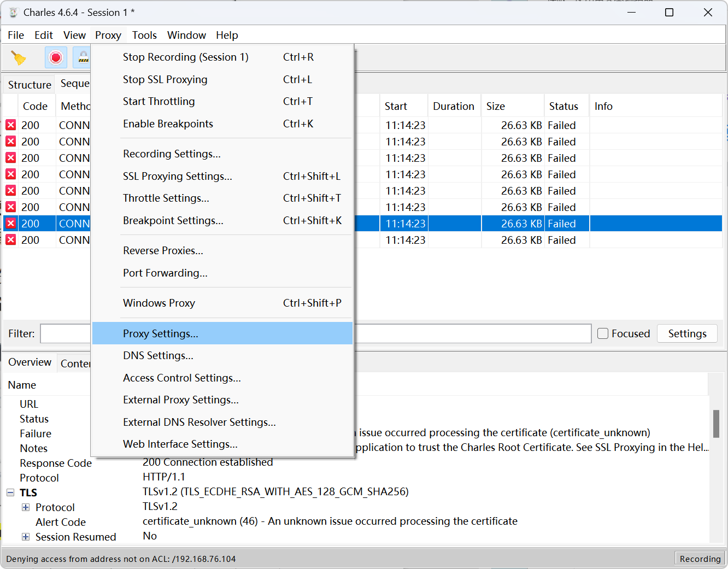
Task: Toggle the Focused checkbox
Action: [602, 333]
